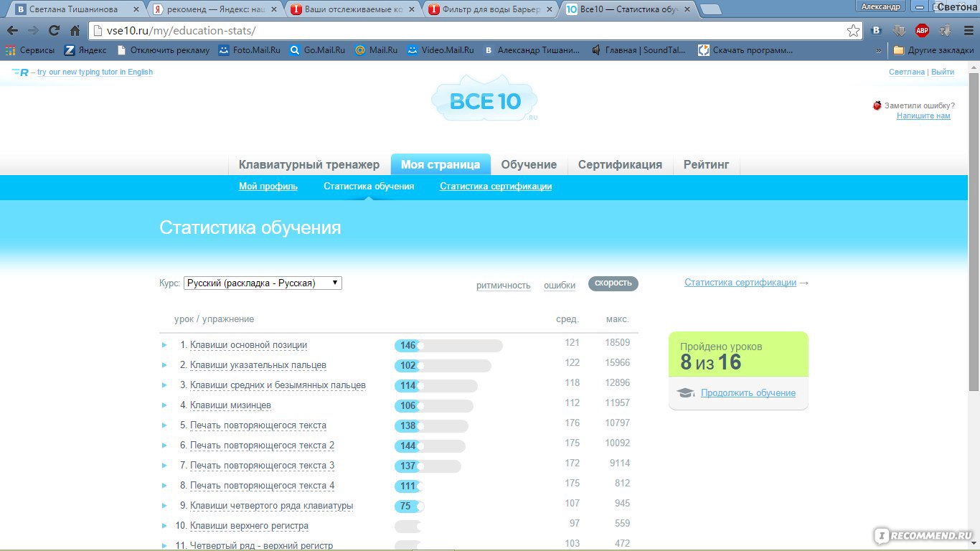
Task: Open Мой профиль submenu link
Action: click(268, 187)
